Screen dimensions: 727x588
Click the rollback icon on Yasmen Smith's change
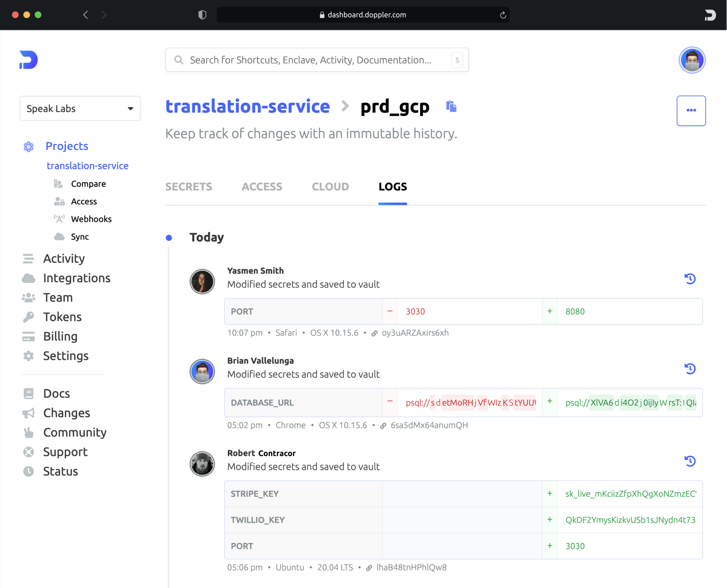click(x=690, y=279)
